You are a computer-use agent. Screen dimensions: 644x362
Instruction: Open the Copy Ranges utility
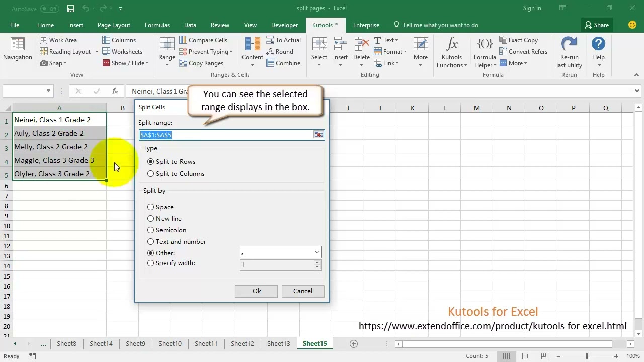[x=201, y=63]
